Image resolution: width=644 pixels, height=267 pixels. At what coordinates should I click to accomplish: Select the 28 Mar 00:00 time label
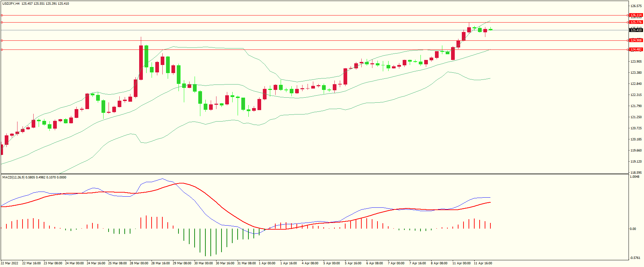click(x=139, y=263)
